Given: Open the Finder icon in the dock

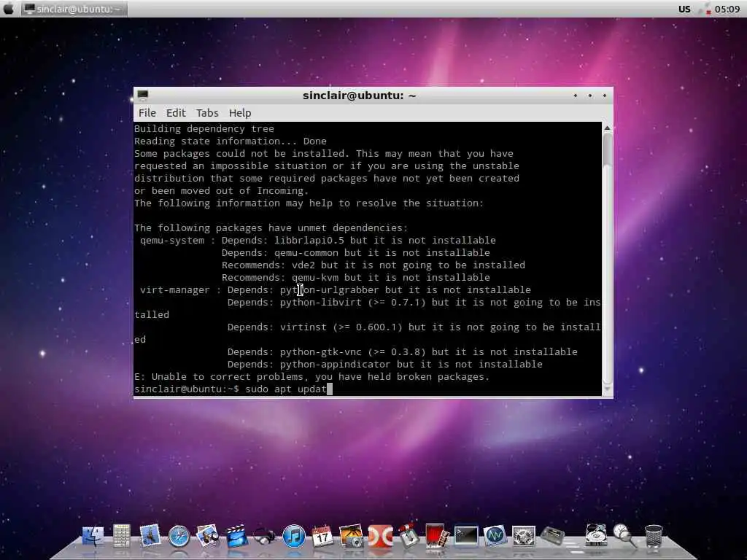Looking at the screenshot, I should tap(93, 536).
